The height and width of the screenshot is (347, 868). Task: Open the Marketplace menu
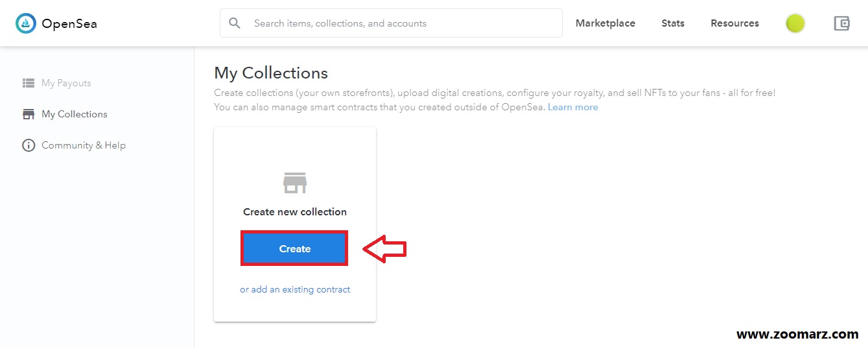coord(605,23)
